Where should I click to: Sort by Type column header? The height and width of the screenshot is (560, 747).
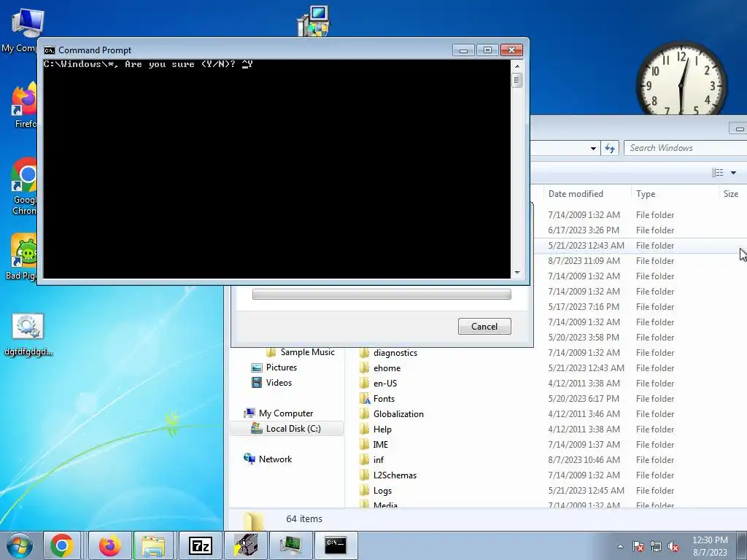coord(646,194)
